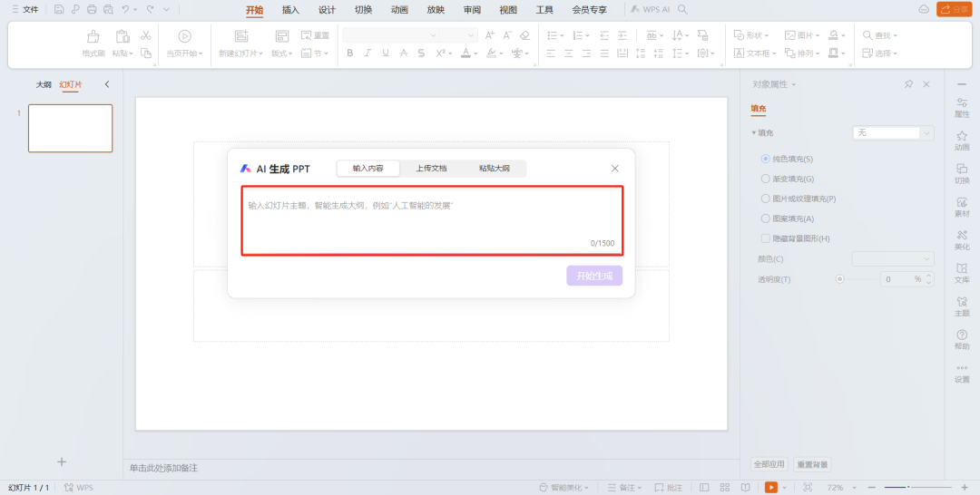Click the Bold B icon
This screenshot has height=495, width=980.
coord(350,53)
